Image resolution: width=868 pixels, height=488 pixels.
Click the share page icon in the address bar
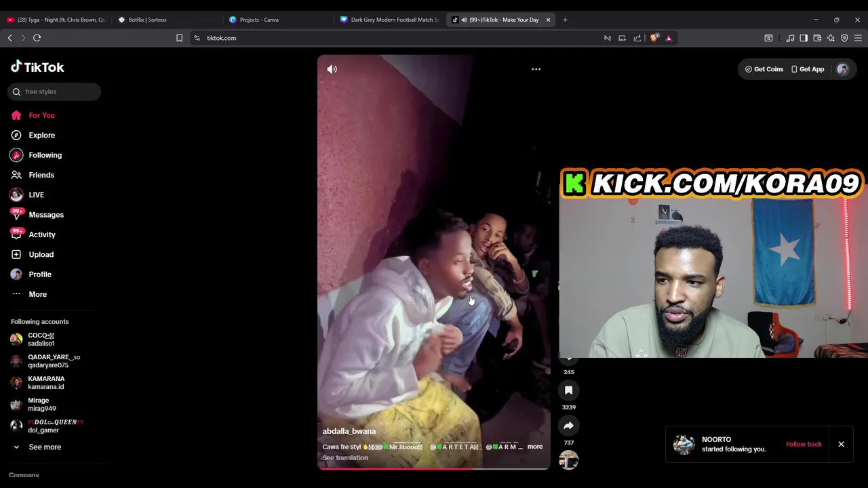[x=637, y=38]
